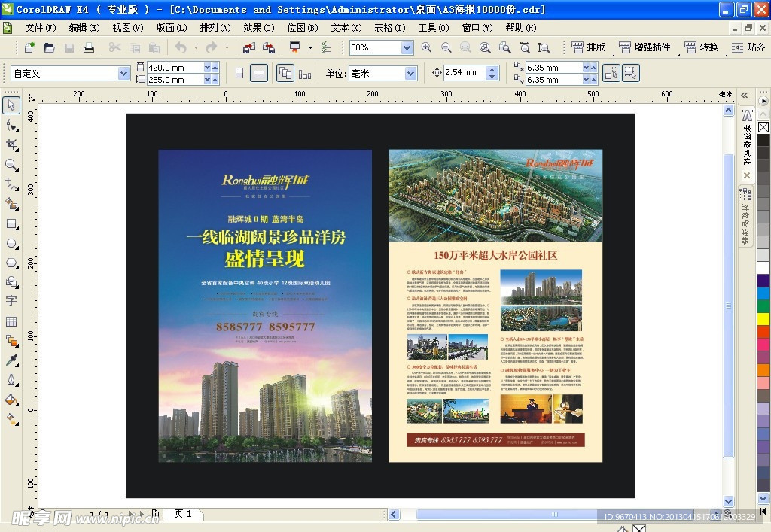
Task: Expand the undo history arrow
Action: tap(196, 47)
